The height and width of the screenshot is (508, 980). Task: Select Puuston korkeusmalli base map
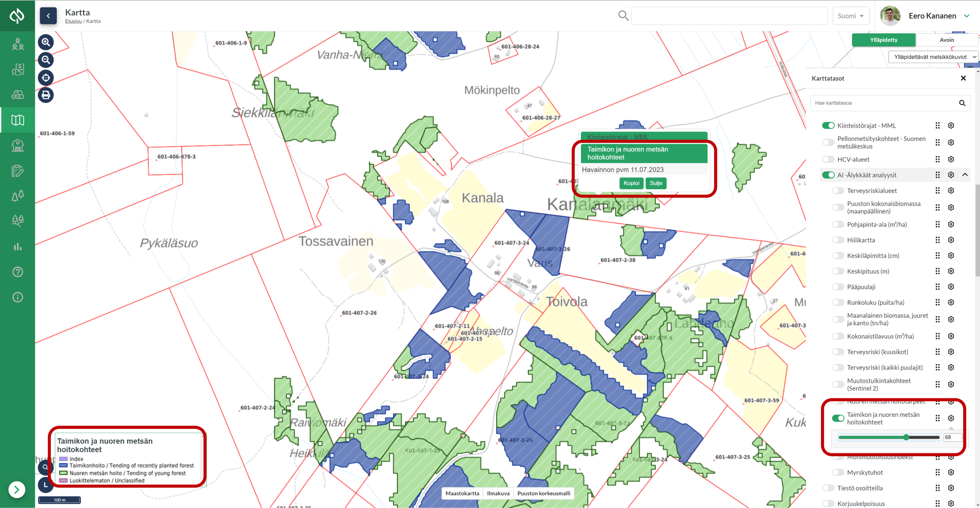click(x=544, y=493)
